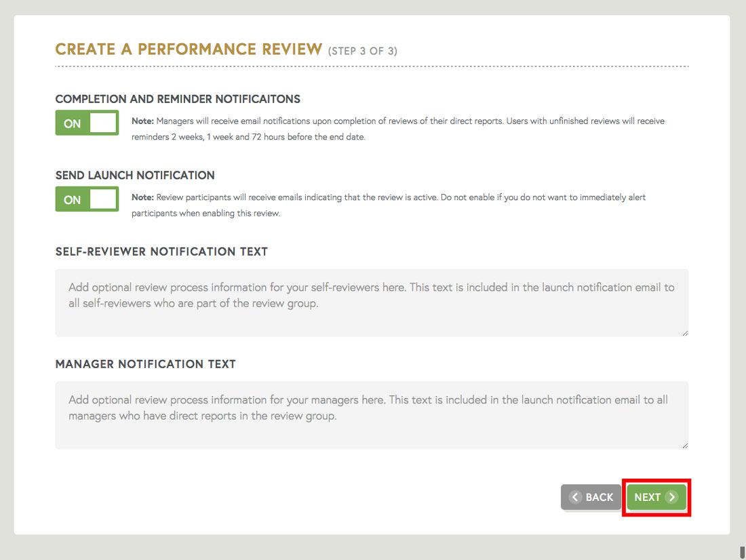This screenshot has height=560, width=746.
Task: Click the BACK button
Action: 591,497
